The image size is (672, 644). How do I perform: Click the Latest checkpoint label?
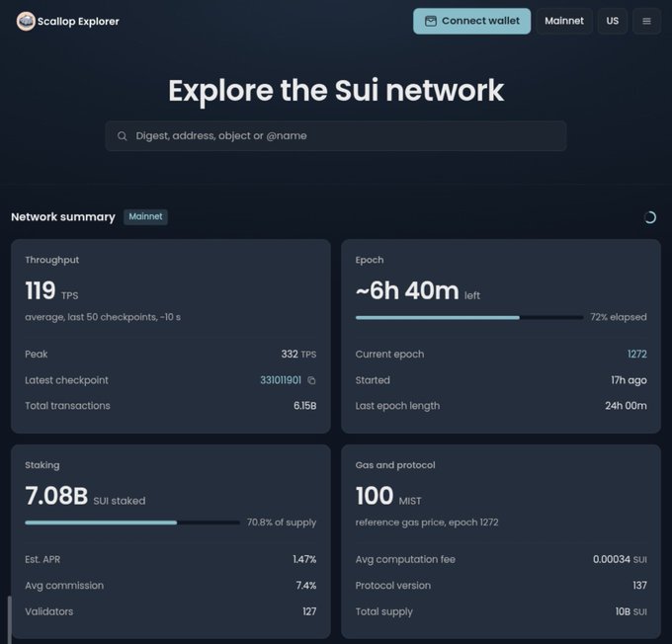66,380
